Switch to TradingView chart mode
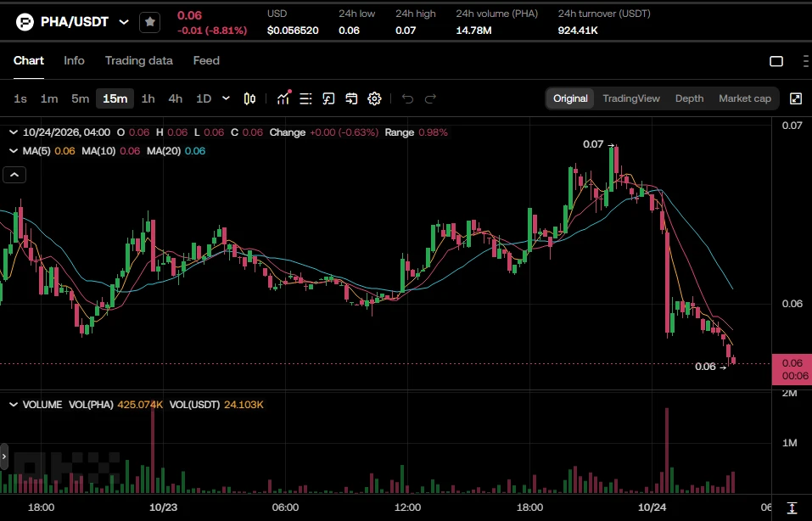The height and width of the screenshot is (521, 812). [x=631, y=98]
